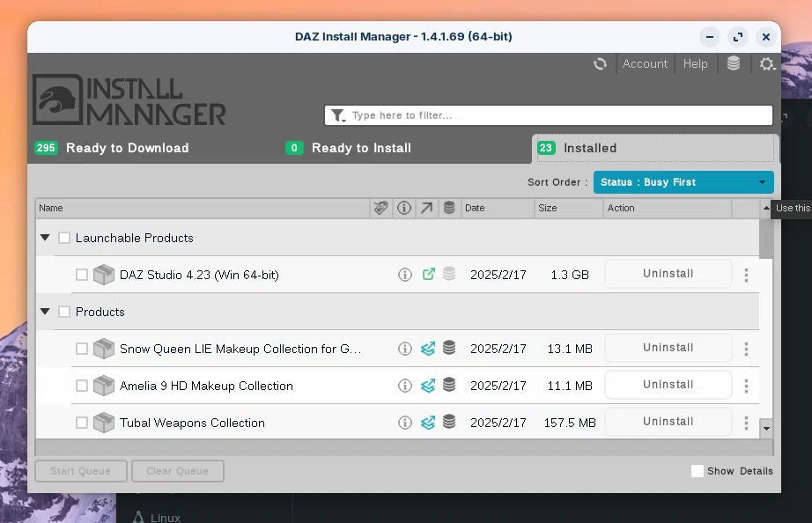Click the filter funnel icon in search box
This screenshot has width=812, height=523.
pos(337,115)
